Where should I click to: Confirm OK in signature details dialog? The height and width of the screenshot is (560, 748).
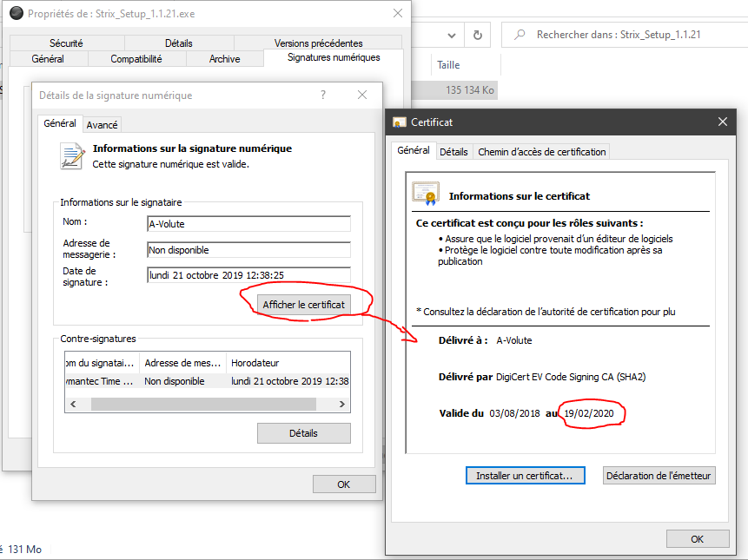pyautogui.click(x=344, y=484)
